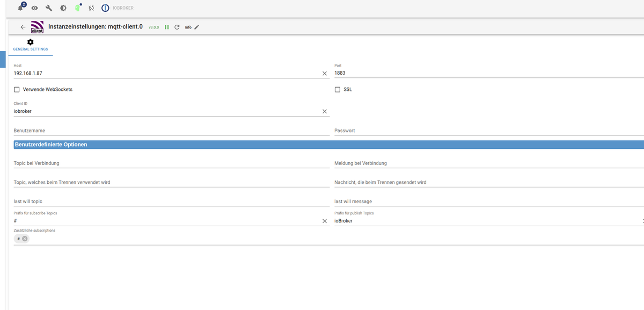This screenshot has height=310, width=644.
Task: Focus the Topic beim Trennen field
Action: 171,182
